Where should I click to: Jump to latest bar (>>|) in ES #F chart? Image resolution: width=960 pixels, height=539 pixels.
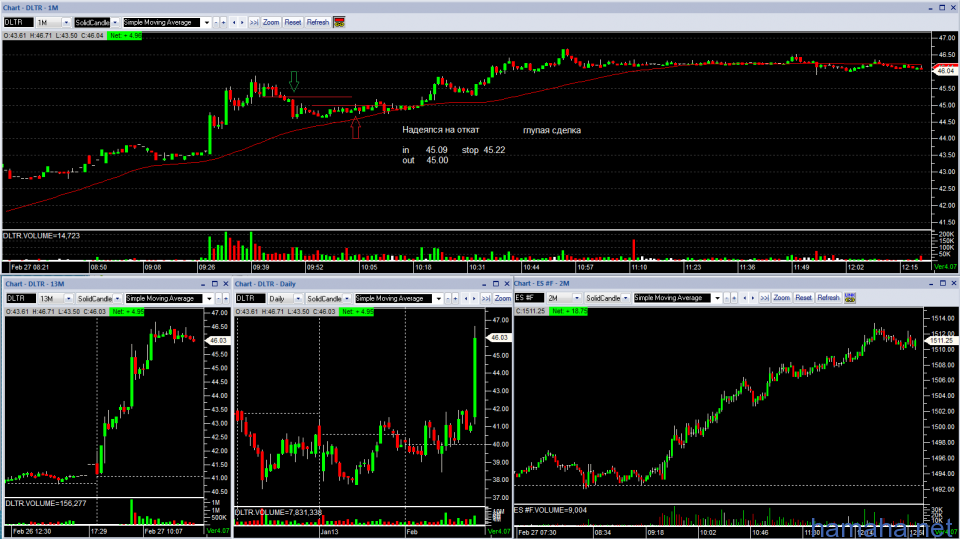point(765,298)
